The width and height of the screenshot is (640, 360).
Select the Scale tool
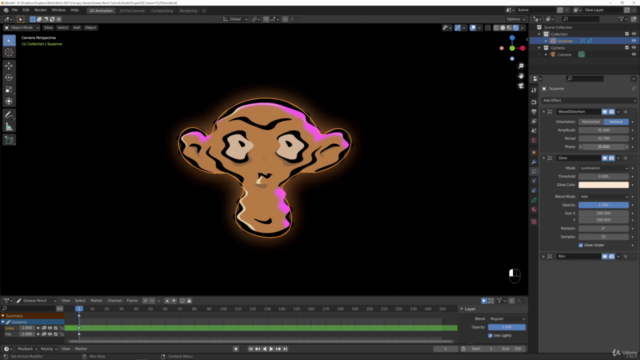9,89
